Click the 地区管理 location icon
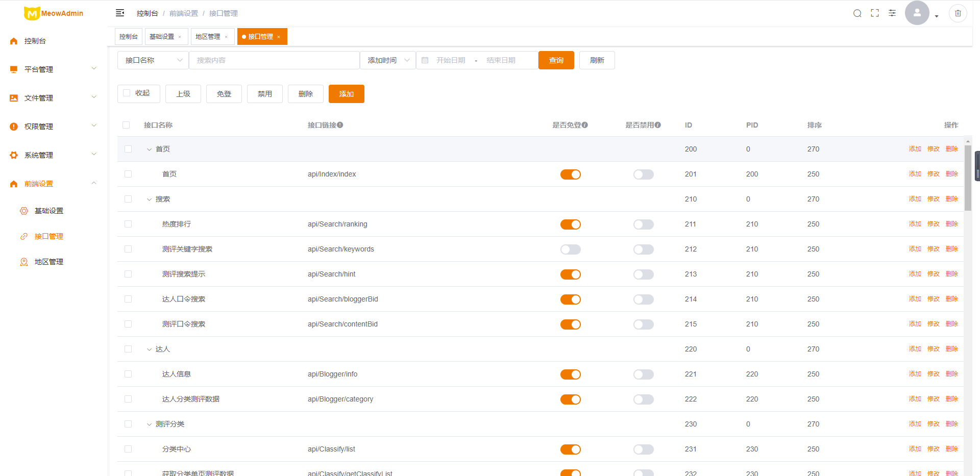980x476 pixels. click(24, 262)
